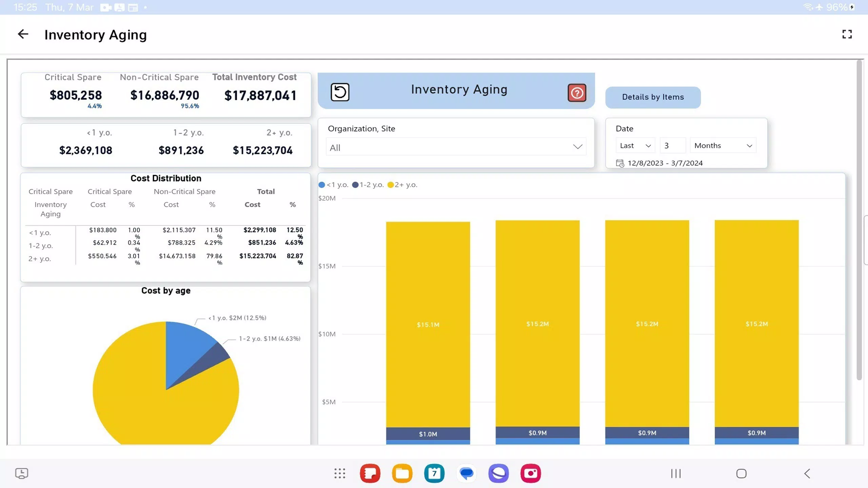Image resolution: width=868 pixels, height=488 pixels.
Task: Launch the red camera app in the taskbar
Action: pyautogui.click(x=530, y=473)
